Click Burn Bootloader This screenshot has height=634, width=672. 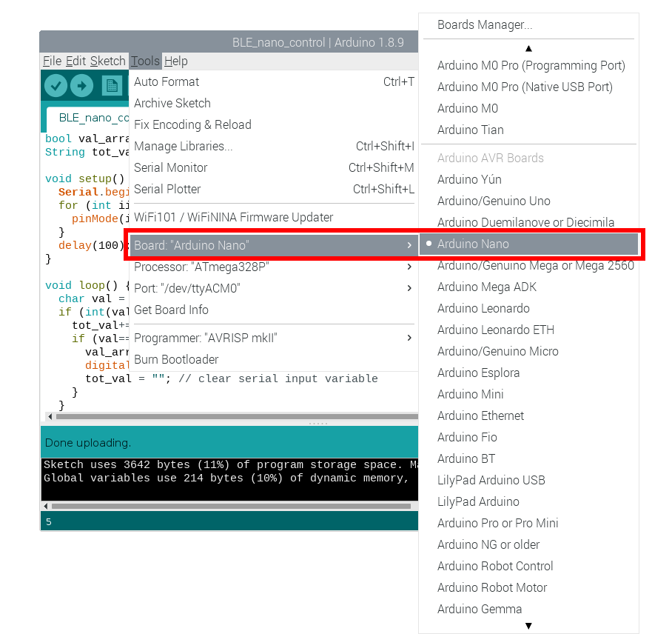click(x=274, y=359)
